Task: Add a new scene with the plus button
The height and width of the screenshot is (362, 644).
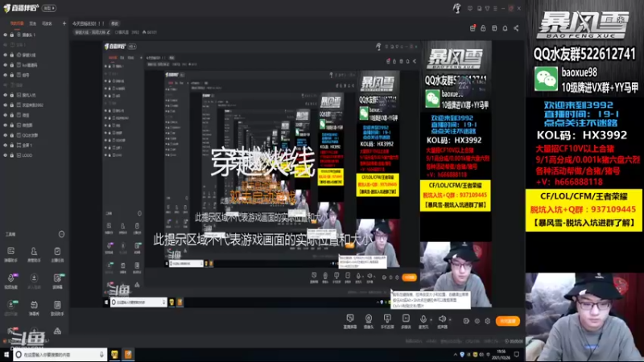Action: point(64,23)
